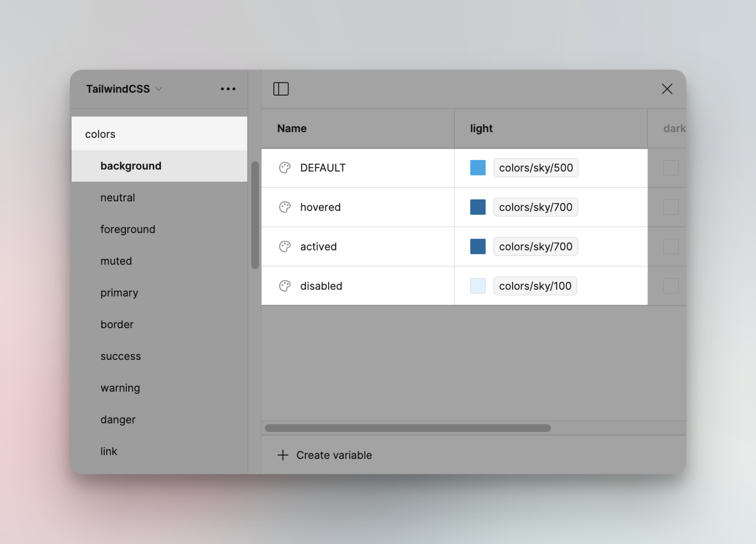Click the color icon of DEFAULT variable

point(285,168)
